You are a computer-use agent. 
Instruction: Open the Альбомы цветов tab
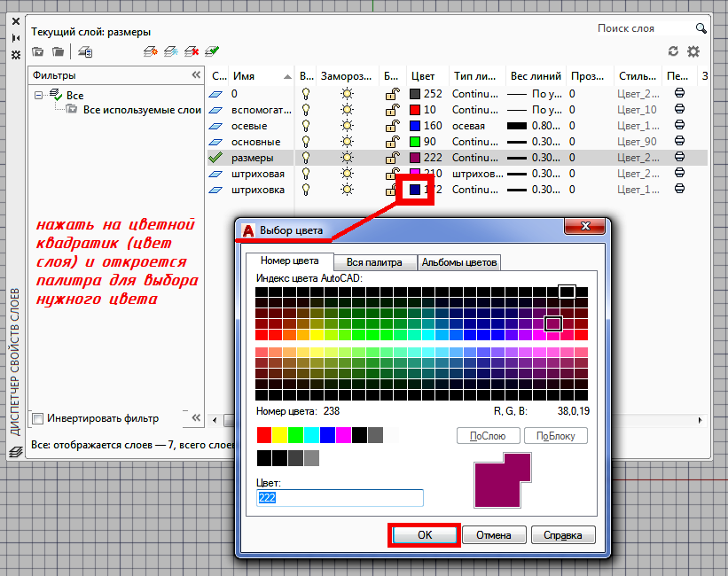[x=458, y=262]
